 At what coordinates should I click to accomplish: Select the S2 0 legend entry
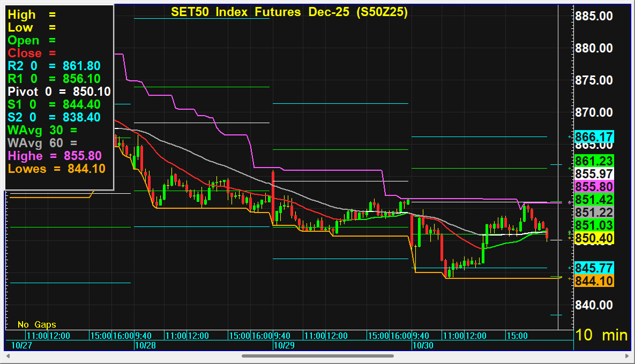coord(54,117)
